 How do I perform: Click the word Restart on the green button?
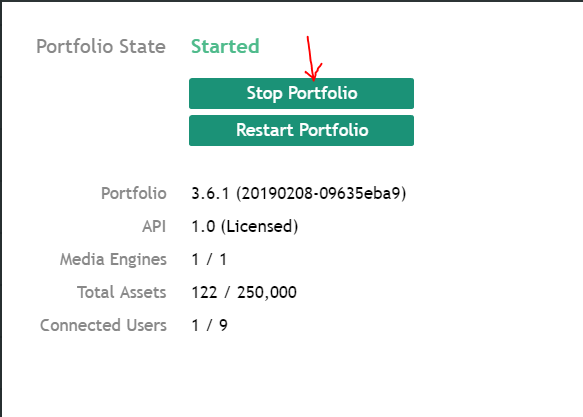pos(265,130)
